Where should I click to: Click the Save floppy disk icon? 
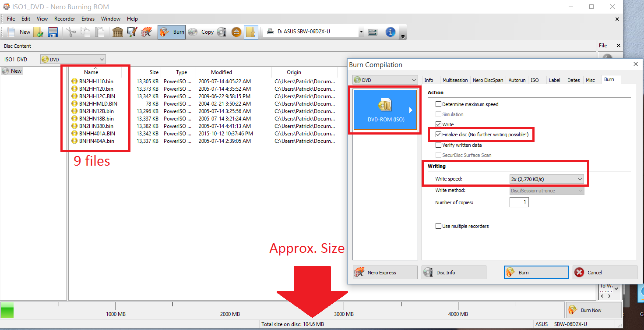pyautogui.click(x=53, y=32)
